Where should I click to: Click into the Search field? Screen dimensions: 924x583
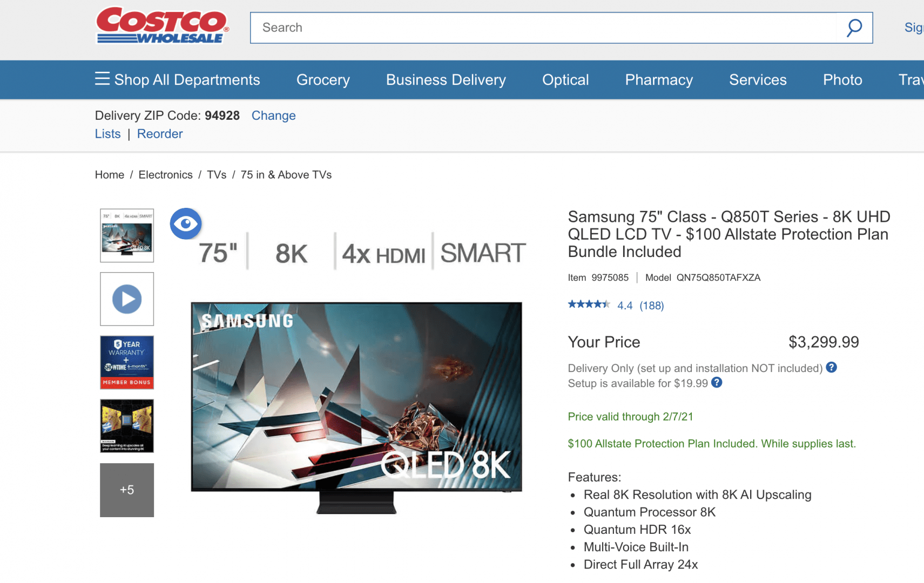coord(543,28)
